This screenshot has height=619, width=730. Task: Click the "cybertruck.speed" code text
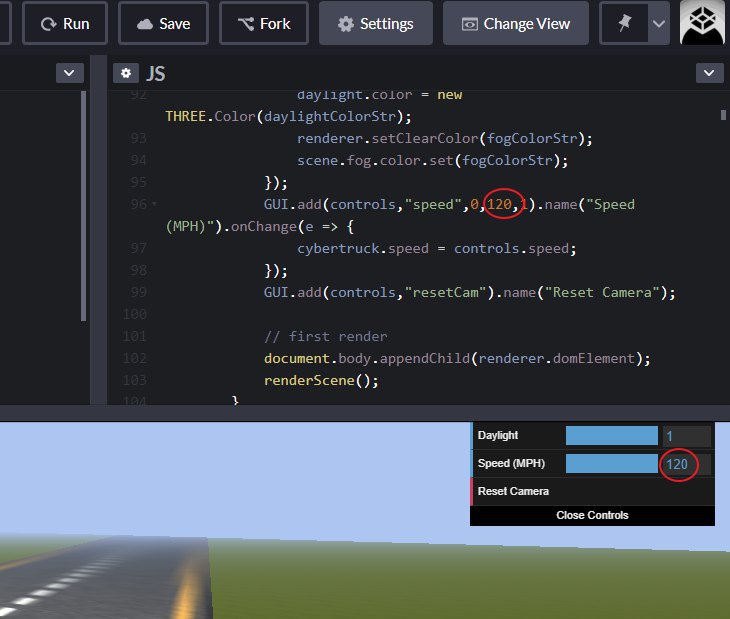coord(363,249)
